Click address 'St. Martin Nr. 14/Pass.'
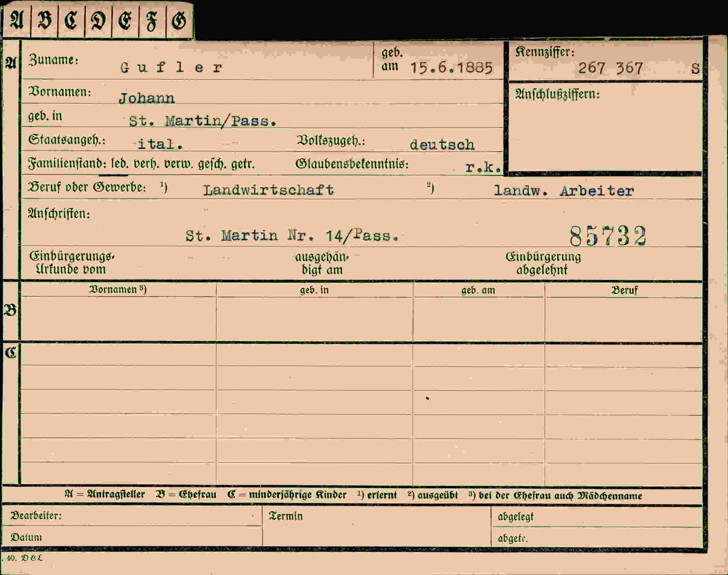728x575 pixels. [x=292, y=235]
